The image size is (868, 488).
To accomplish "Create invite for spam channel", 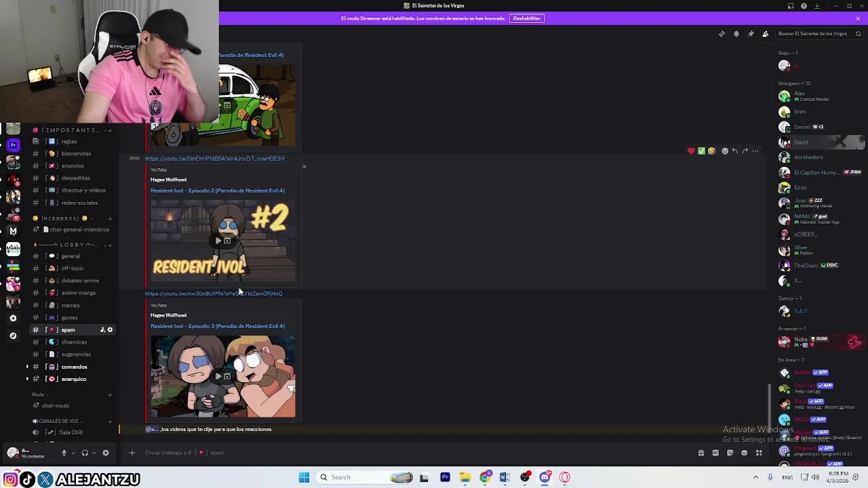I will 102,330.
